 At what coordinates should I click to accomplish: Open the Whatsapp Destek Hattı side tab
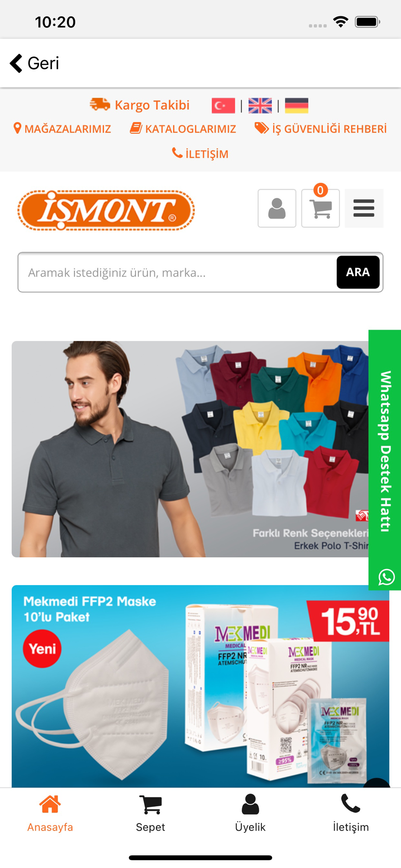[x=385, y=460]
